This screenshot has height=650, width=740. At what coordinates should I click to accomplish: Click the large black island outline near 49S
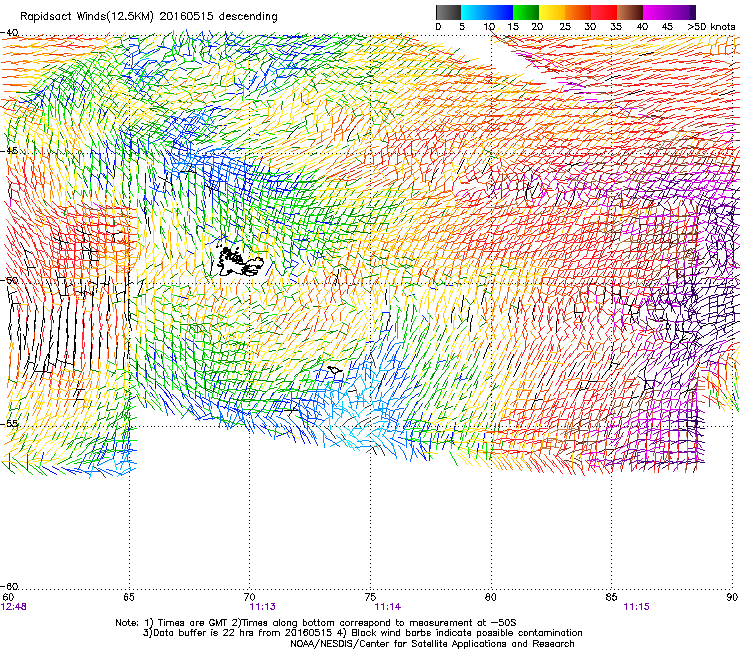pyautogui.click(x=238, y=261)
